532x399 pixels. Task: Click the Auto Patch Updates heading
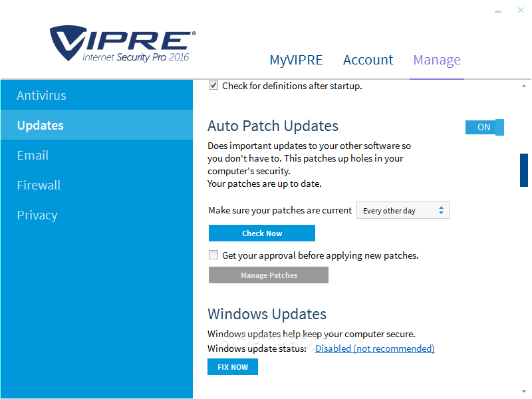pos(273,126)
